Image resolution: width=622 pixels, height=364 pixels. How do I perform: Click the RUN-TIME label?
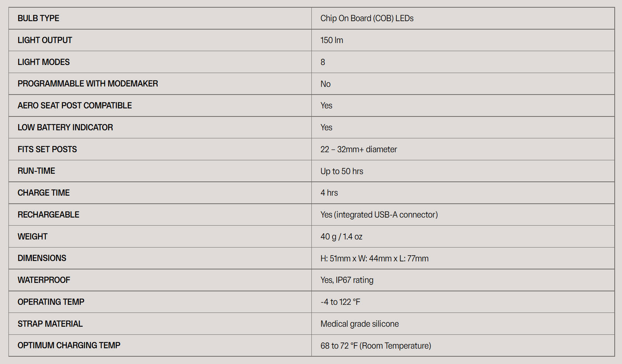pyautogui.click(x=36, y=171)
